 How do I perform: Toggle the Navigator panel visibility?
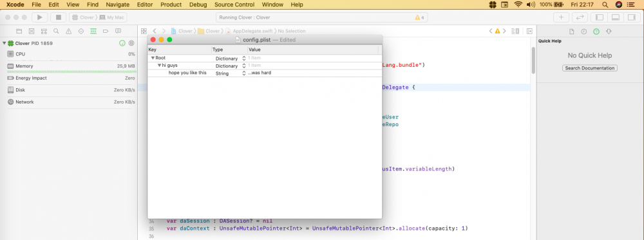(600, 17)
